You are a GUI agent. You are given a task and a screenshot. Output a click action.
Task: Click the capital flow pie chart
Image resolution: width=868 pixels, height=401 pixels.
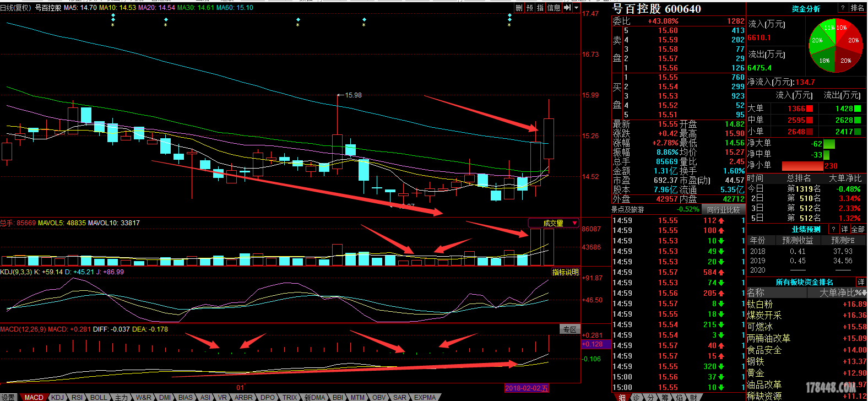(x=835, y=45)
